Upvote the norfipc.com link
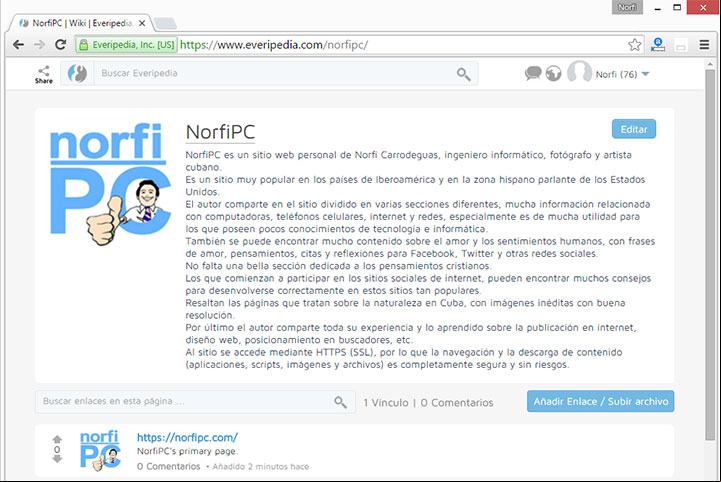This screenshot has height=482, width=721. point(57,439)
